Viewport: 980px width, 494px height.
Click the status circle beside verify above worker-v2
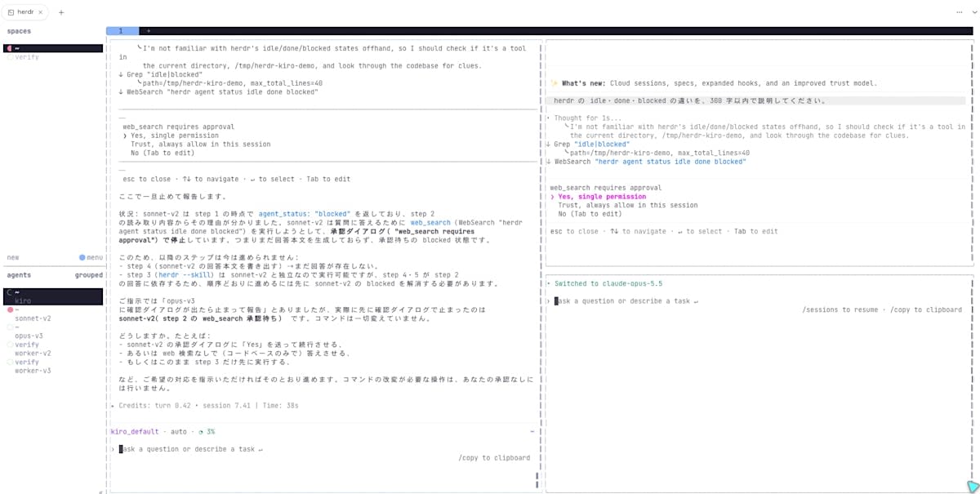pos(10,345)
